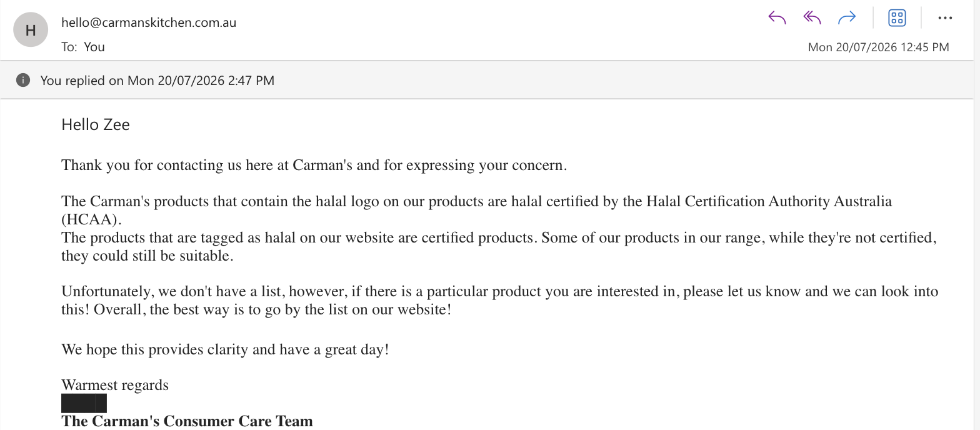The image size is (980, 430).
Task: Click the text (HCAA) in the message body
Action: (91, 219)
